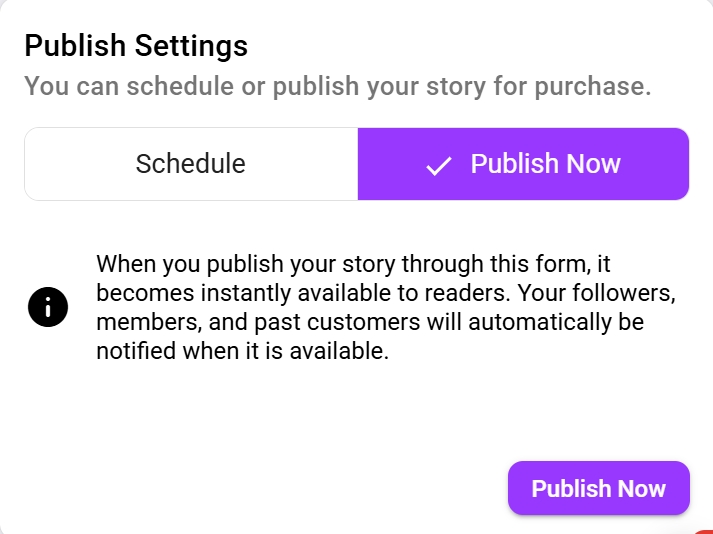The height and width of the screenshot is (534, 713).
Task: Click the 'members, and past customers' text line
Action: click(258, 322)
